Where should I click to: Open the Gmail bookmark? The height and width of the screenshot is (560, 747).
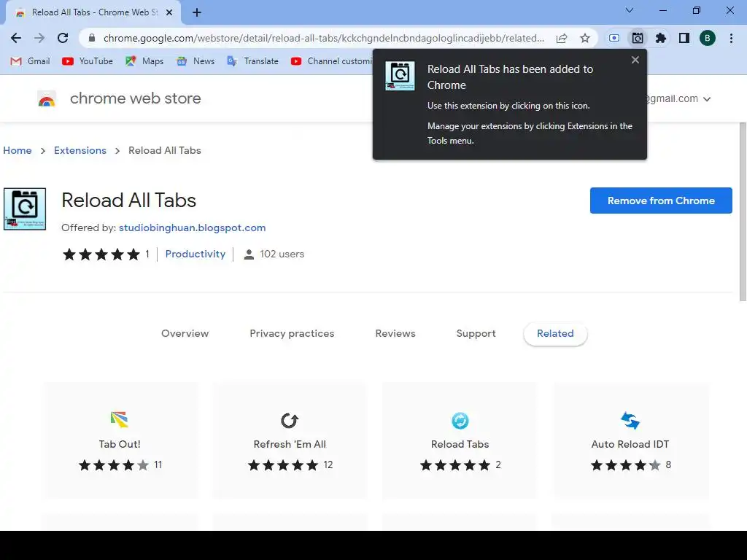[30, 61]
